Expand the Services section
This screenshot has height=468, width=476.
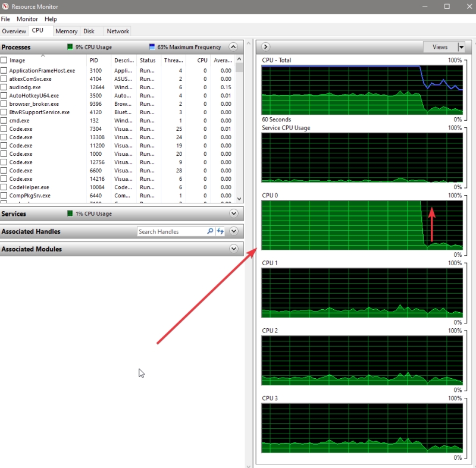(x=233, y=213)
